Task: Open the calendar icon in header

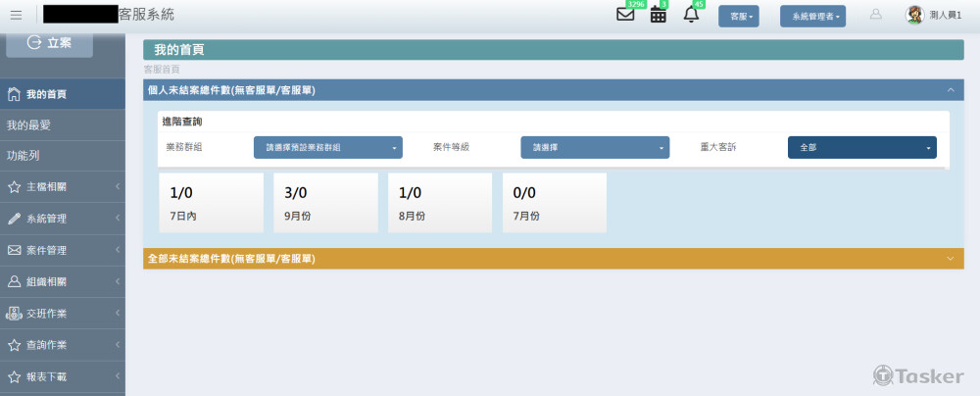Action: (659, 15)
